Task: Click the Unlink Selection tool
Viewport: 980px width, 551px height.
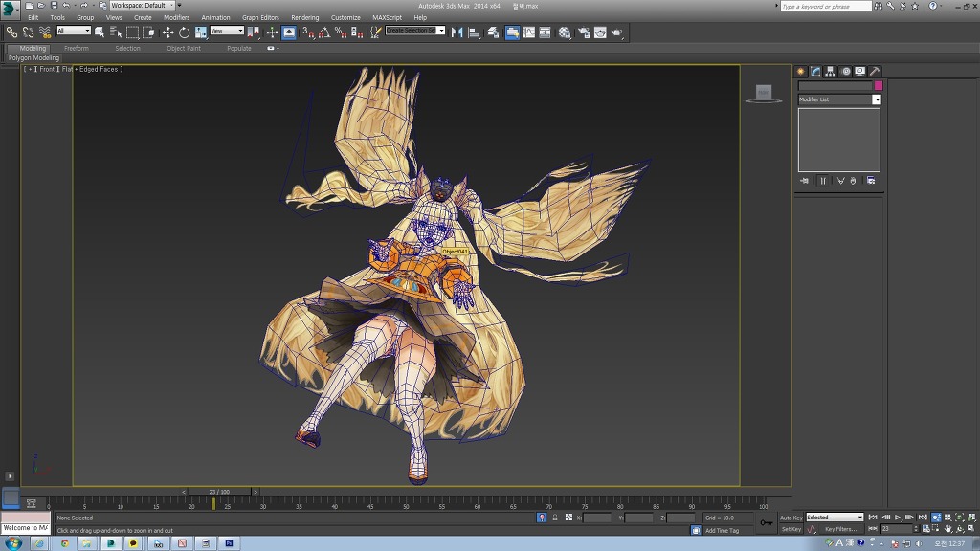Action: click(28, 32)
